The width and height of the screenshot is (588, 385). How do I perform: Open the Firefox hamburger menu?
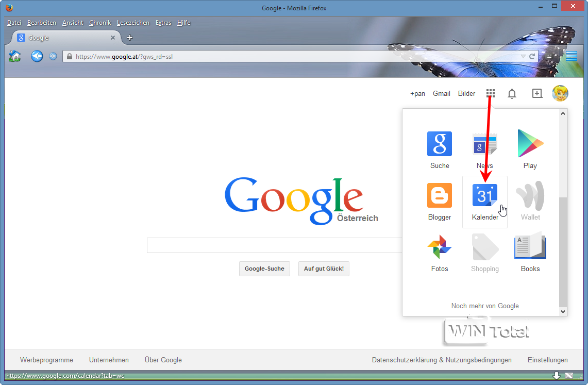click(x=571, y=56)
